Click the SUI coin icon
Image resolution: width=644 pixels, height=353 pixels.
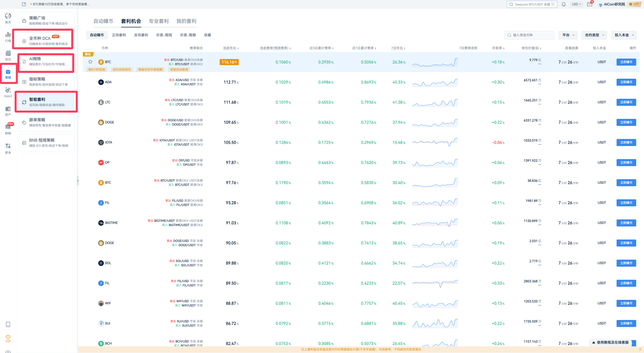pyautogui.click(x=101, y=323)
